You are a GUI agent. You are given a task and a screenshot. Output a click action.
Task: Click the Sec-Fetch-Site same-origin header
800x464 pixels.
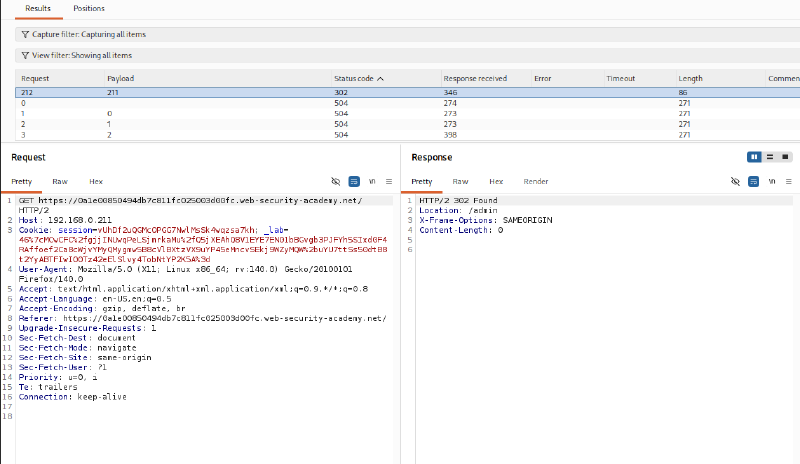coord(85,357)
